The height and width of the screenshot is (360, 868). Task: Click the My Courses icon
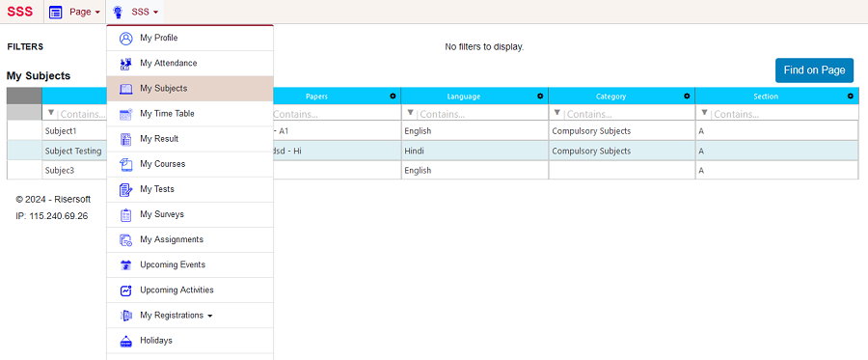[126, 164]
